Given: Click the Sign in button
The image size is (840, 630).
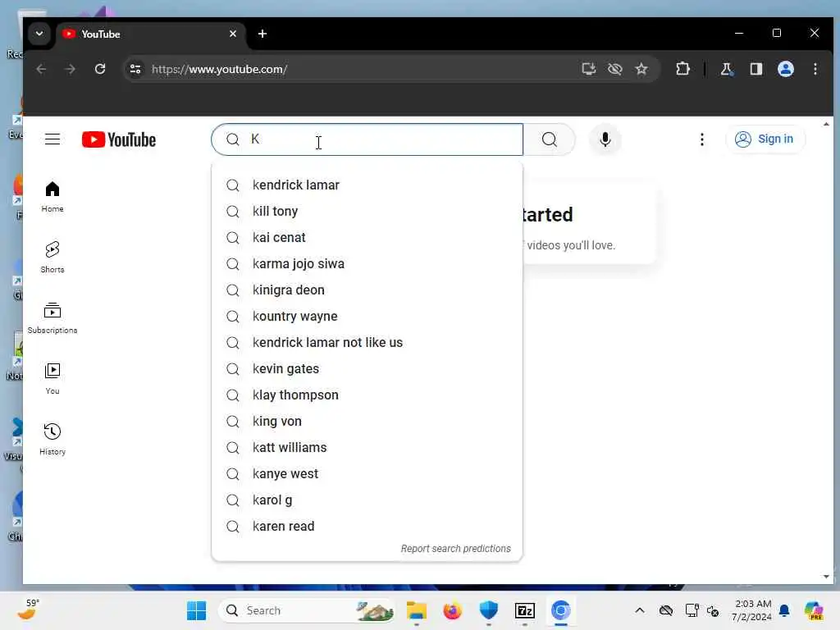Looking at the screenshot, I should coord(765,139).
